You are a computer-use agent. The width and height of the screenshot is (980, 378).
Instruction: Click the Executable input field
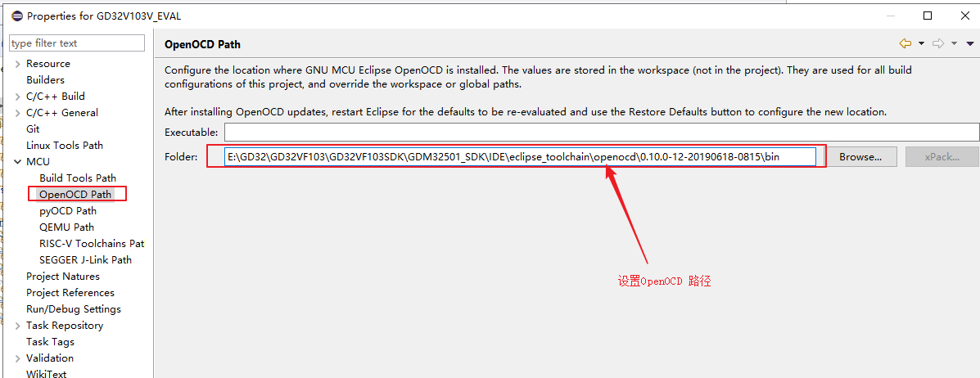point(601,132)
